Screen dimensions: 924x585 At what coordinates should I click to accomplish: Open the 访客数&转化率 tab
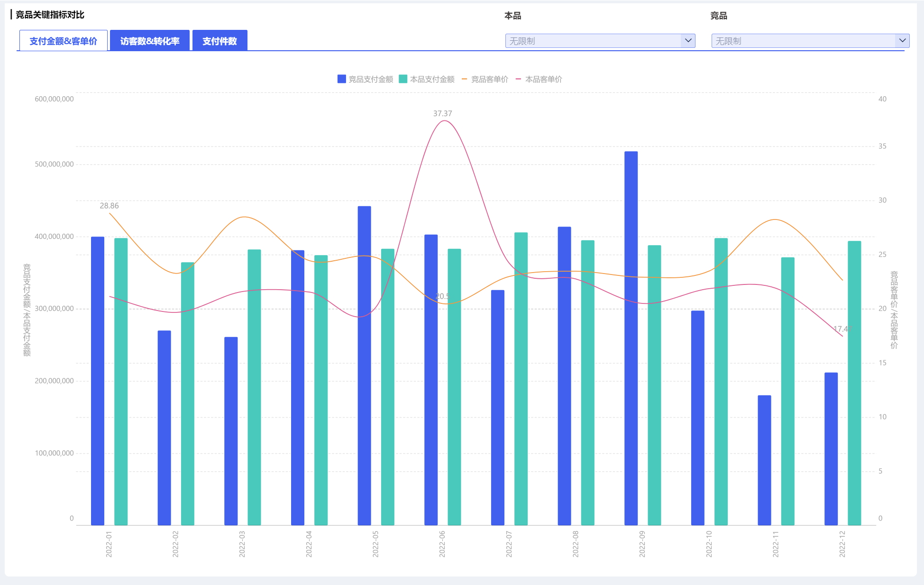click(x=150, y=41)
